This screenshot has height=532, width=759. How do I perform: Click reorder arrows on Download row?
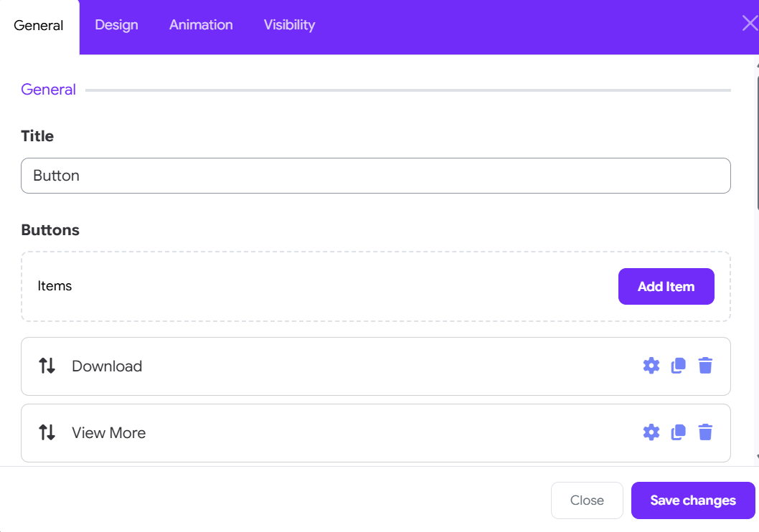[47, 366]
